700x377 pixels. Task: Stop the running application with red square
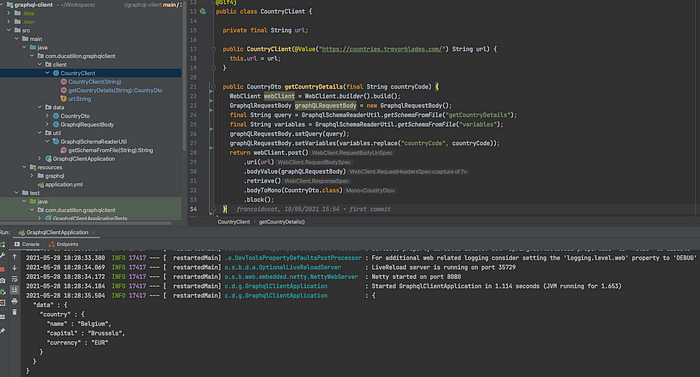click(2, 269)
